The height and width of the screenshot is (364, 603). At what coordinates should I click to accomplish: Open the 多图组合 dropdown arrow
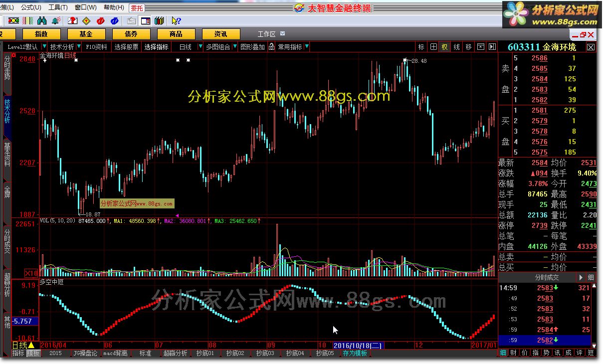point(235,47)
